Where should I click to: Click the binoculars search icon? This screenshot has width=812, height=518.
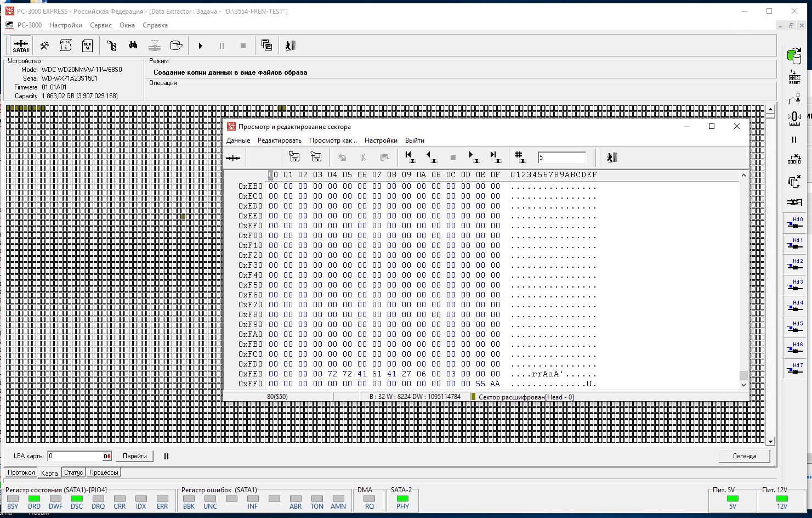(133, 46)
